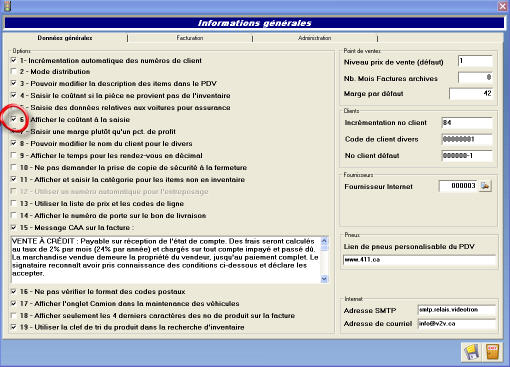Click the Adresse de courriel field
This screenshot has width=510, height=367.
(456, 324)
